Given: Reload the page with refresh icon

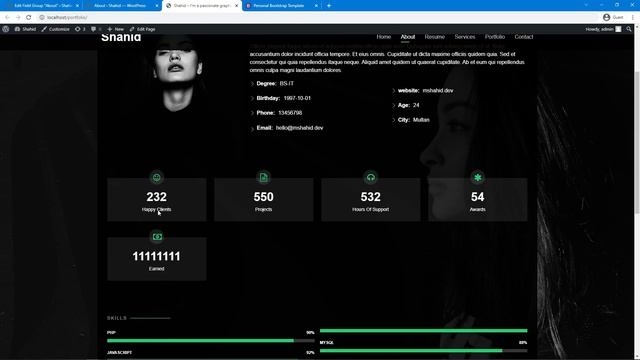Looking at the screenshot, I should click(29, 17).
